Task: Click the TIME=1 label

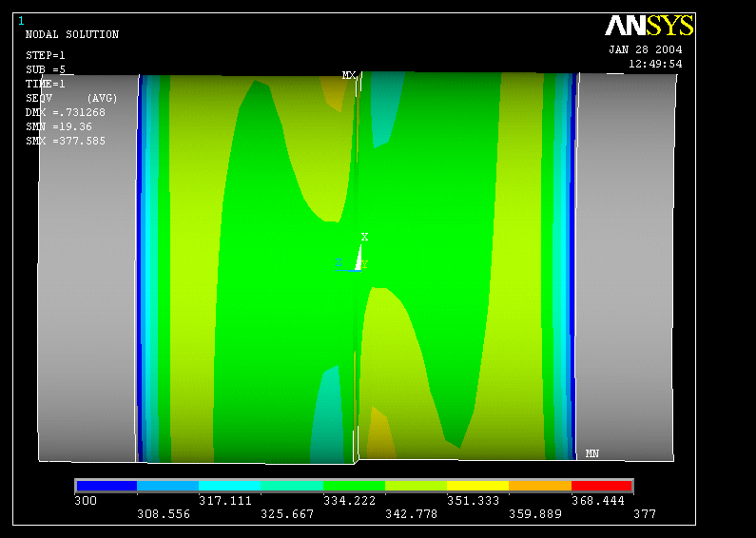Action: 46,84
